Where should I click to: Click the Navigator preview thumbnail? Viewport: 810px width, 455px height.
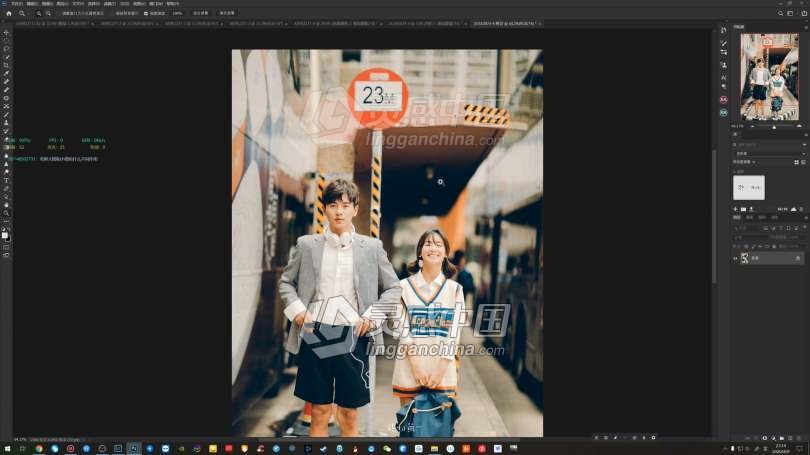click(x=769, y=77)
